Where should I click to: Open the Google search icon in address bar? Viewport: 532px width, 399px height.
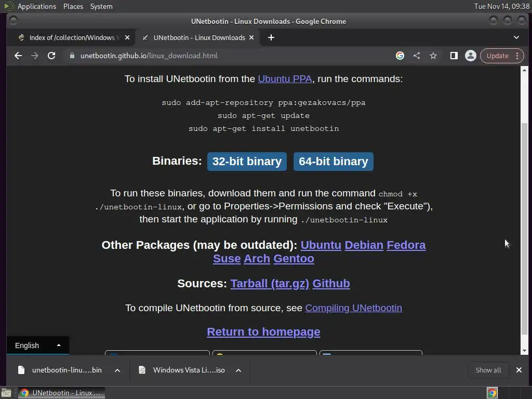tap(400, 56)
